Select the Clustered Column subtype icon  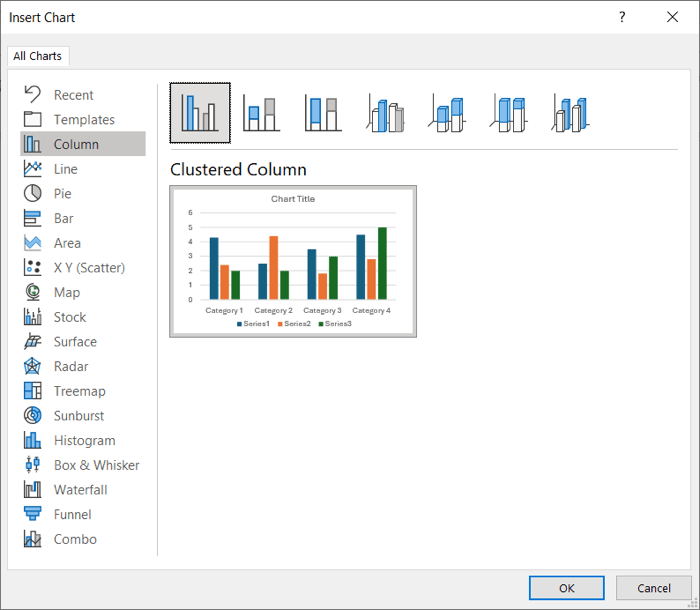pos(200,113)
